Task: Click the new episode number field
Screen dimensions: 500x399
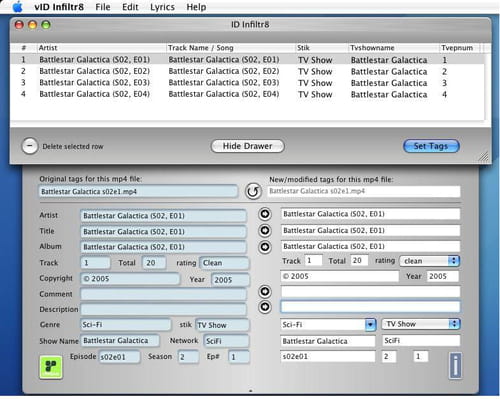Action: click(x=421, y=356)
